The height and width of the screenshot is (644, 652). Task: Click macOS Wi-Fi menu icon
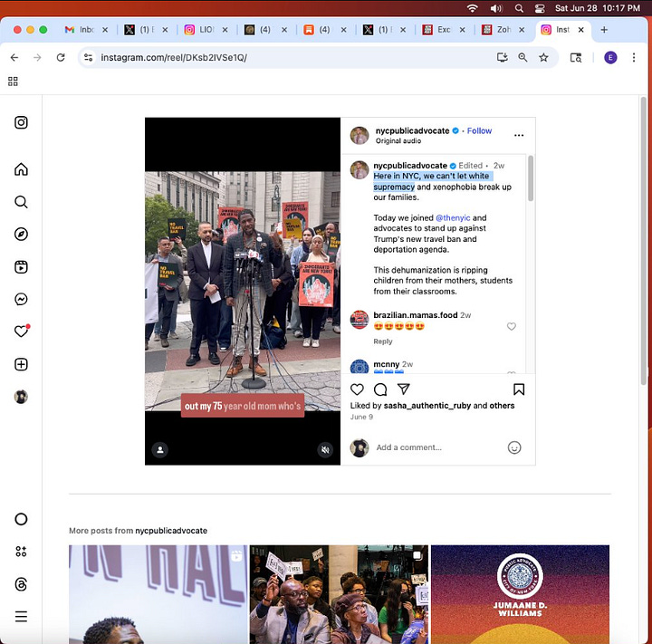coord(472,8)
